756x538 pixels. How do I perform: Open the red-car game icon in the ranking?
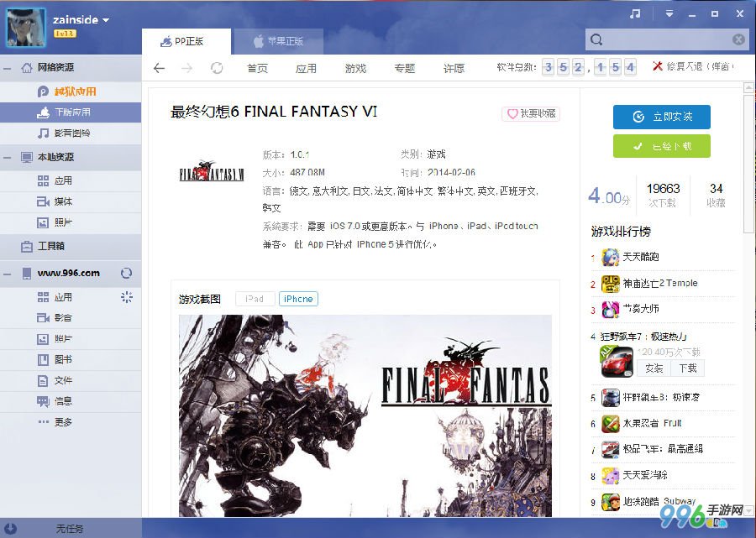(617, 361)
